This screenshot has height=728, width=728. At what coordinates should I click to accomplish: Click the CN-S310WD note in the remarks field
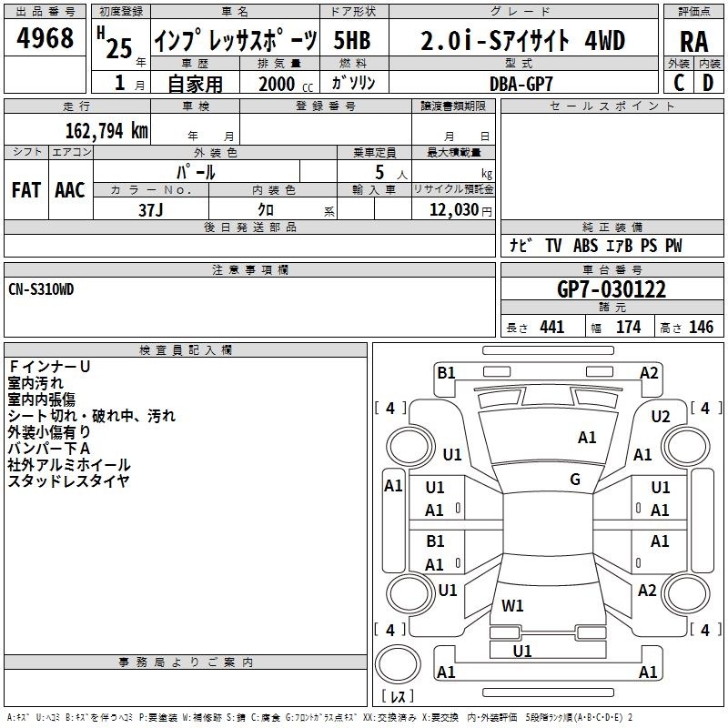41,289
